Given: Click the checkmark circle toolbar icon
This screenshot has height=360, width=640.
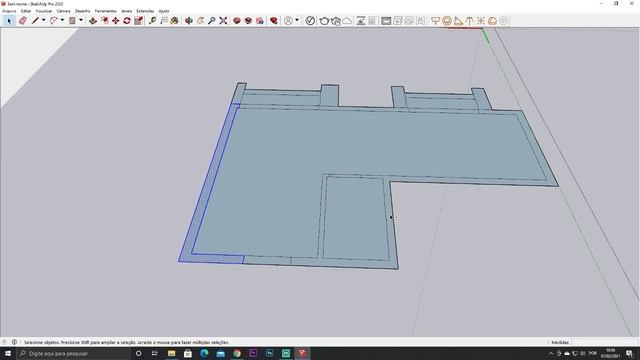Looking at the screenshot, I should pos(310,20).
